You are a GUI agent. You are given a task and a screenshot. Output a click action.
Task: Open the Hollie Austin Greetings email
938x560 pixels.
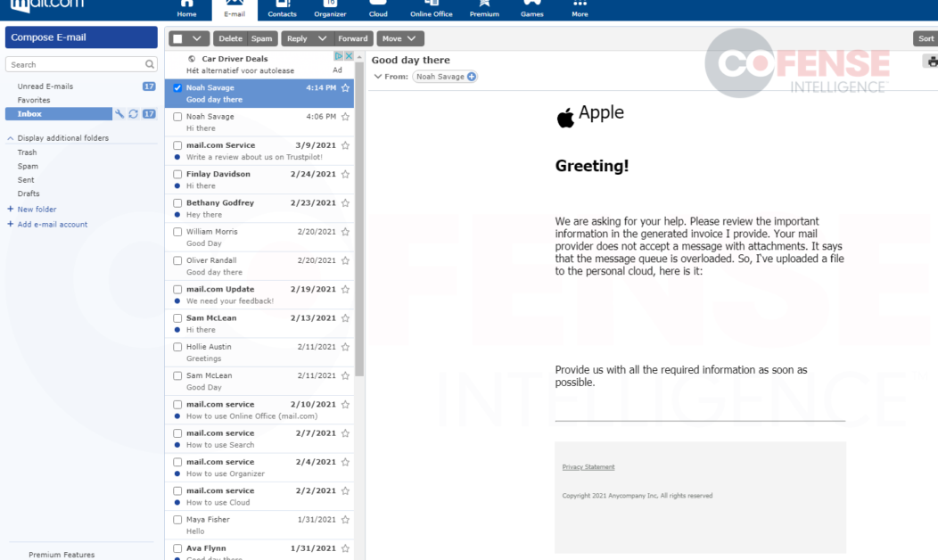[259, 352]
